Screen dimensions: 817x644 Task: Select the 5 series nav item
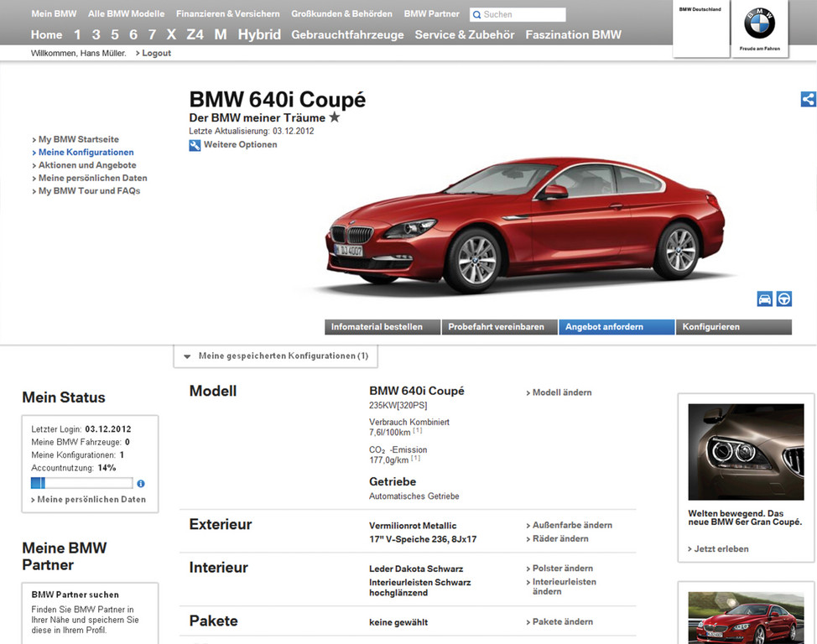pyautogui.click(x=115, y=35)
